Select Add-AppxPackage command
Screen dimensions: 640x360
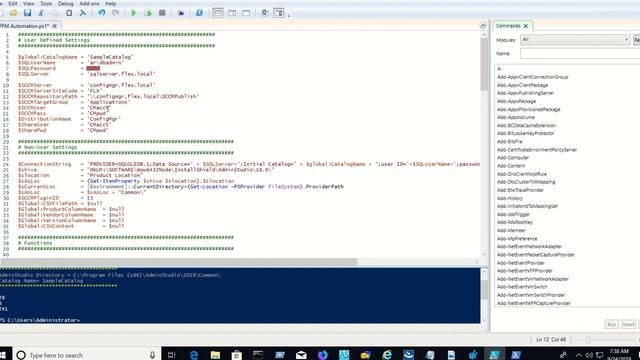pos(516,101)
